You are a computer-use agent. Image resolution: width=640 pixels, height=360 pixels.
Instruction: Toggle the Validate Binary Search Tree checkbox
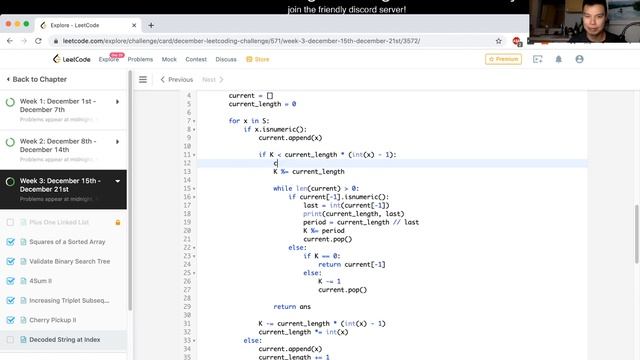coord(10,262)
